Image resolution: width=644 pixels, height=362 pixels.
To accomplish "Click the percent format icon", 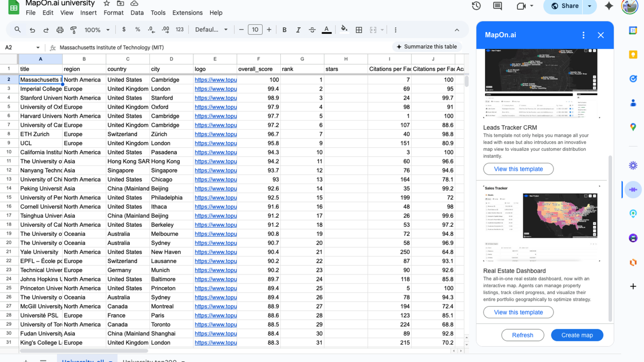I will pos(137,29).
